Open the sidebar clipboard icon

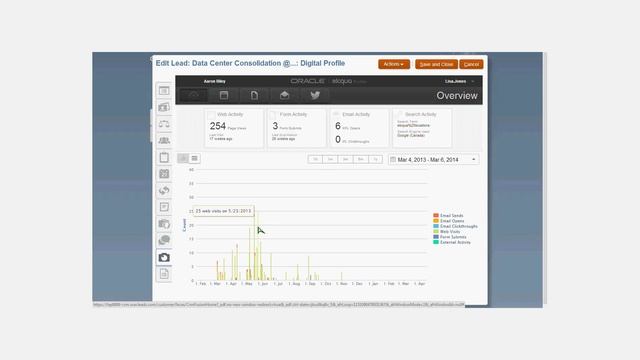164,157
